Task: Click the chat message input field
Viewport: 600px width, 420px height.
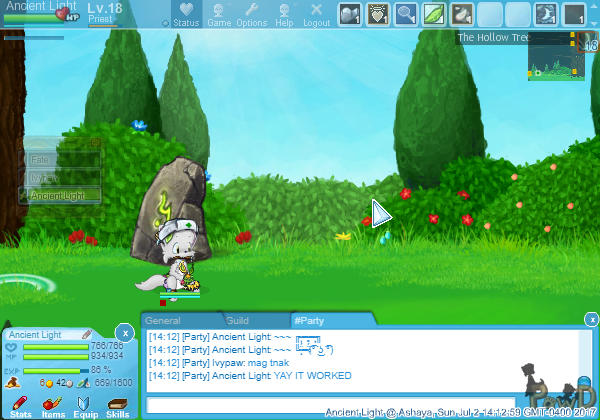Action: coord(330,405)
